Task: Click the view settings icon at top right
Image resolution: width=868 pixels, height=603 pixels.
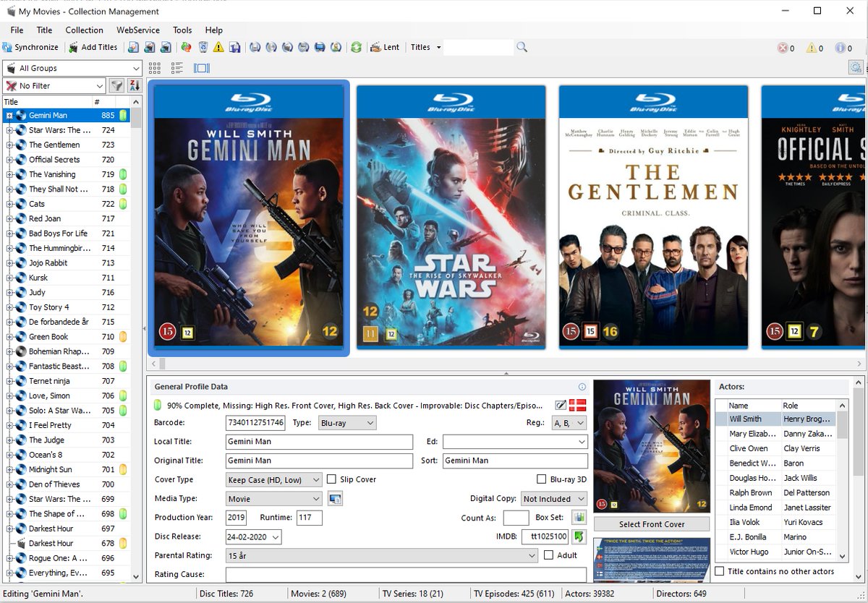Action: (x=856, y=67)
